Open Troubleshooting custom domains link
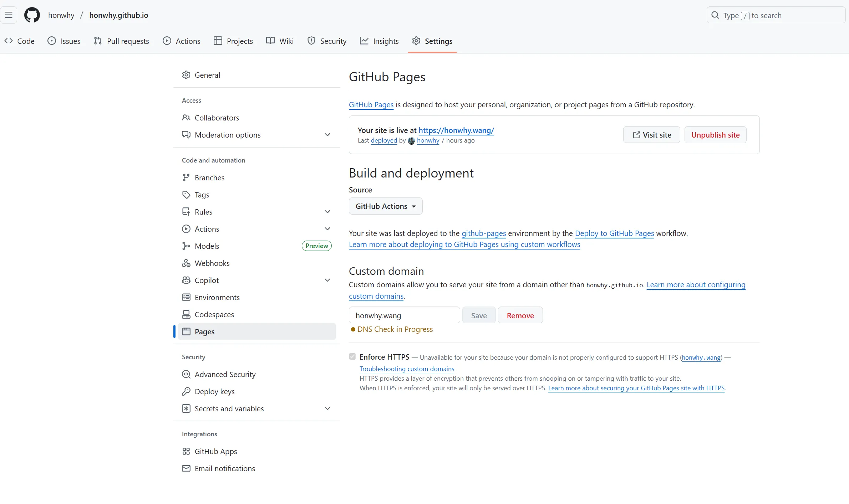This screenshot has width=849, height=504. tap(407, 369)
